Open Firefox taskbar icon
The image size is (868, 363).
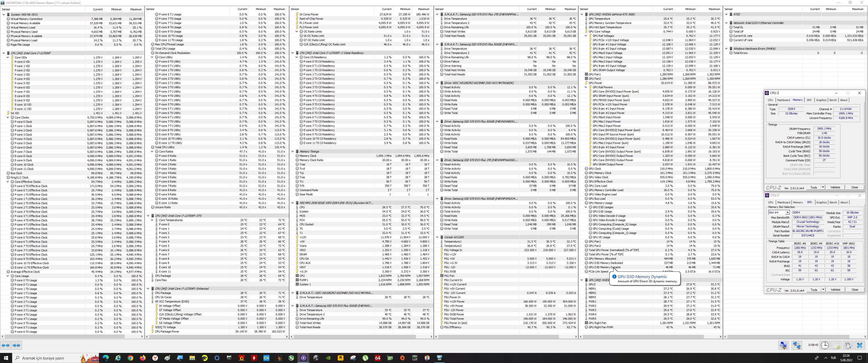coord(143,358)
